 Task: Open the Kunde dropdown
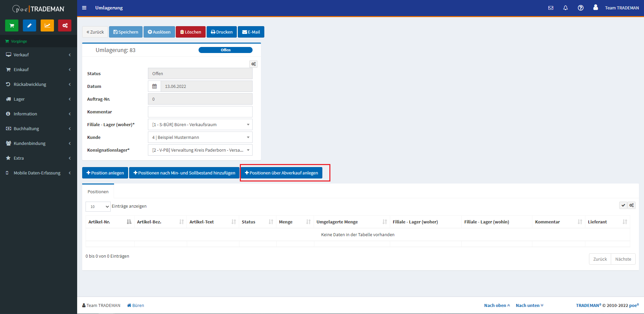pyautogui.click(x=200, y=137)
